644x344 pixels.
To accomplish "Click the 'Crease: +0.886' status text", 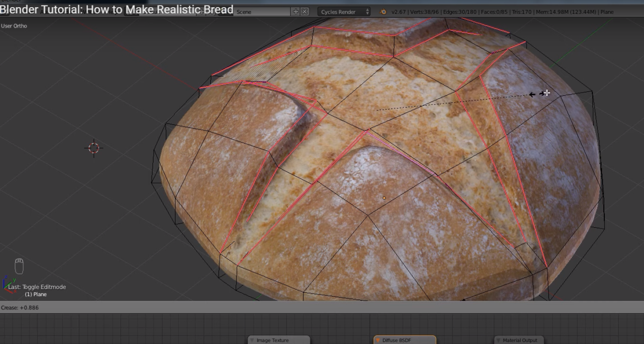I will click(x=20, y=308).
